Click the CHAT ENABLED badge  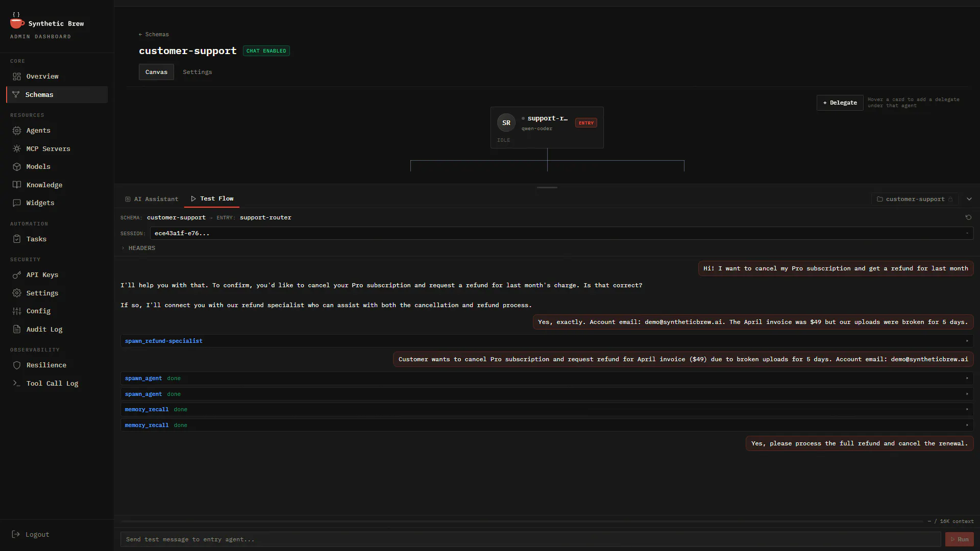click(x=266, y=51)
